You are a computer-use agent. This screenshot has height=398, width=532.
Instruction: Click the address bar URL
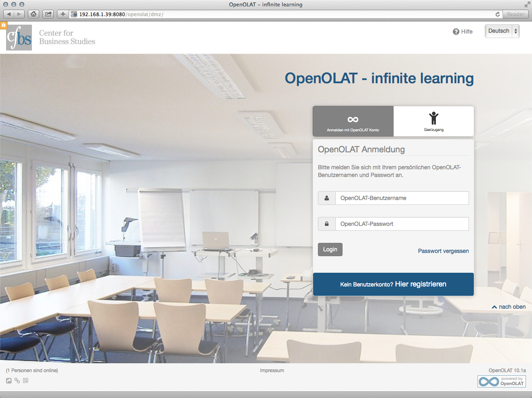121,14
